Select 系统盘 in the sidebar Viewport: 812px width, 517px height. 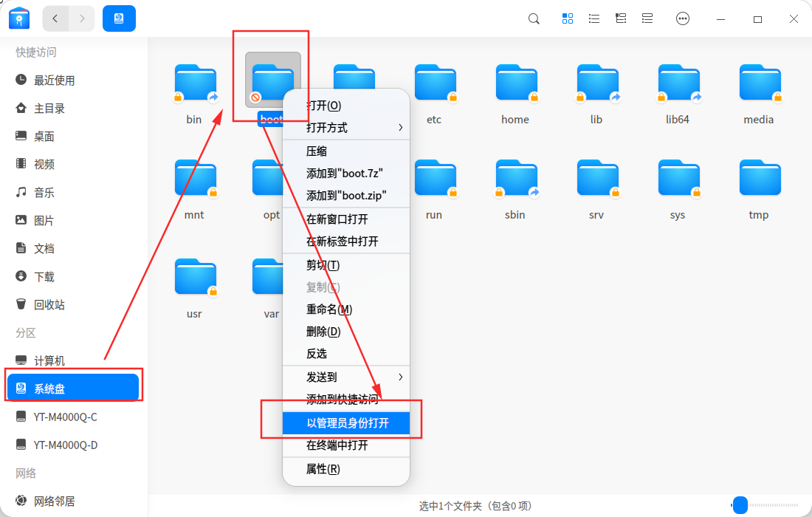click(73, 388)
